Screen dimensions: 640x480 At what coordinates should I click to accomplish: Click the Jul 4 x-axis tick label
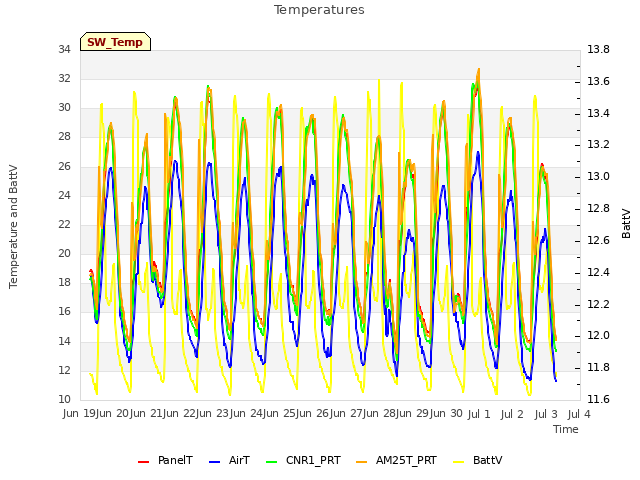click(579, 414)
